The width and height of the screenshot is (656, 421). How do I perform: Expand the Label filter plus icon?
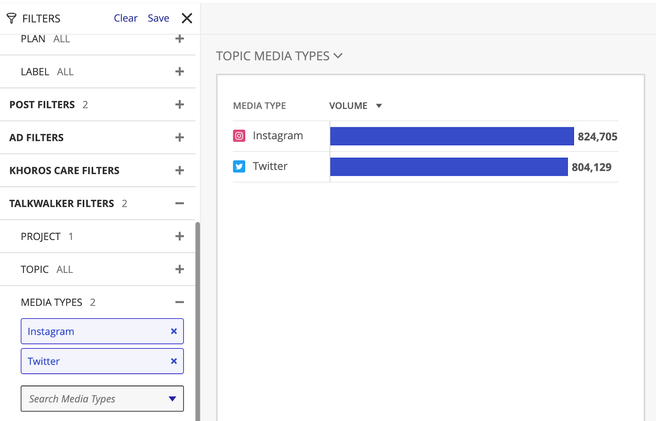click(x=179, y=72)
